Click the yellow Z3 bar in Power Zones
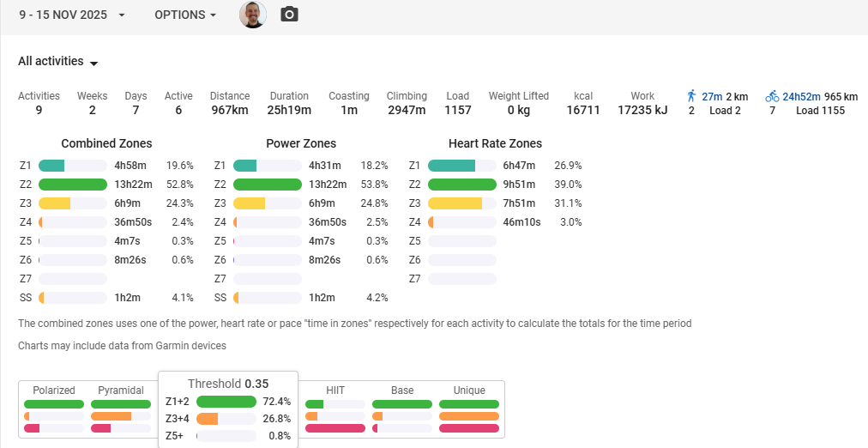This screenshot has width=868, height=448. click(x=250, y=203)
